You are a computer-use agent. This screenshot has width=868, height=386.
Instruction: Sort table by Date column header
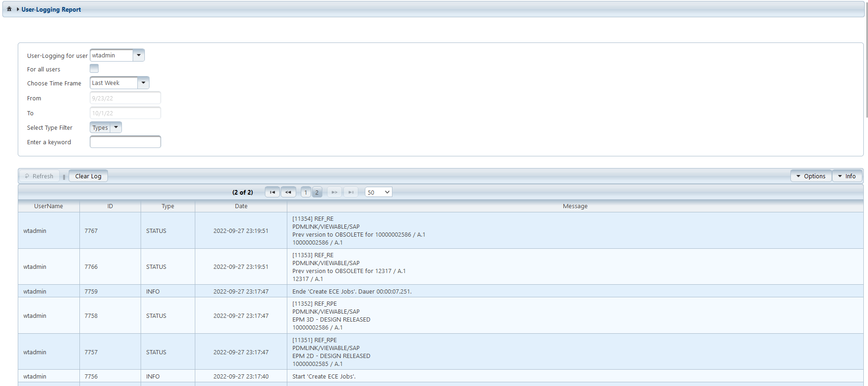coord(241,206)
